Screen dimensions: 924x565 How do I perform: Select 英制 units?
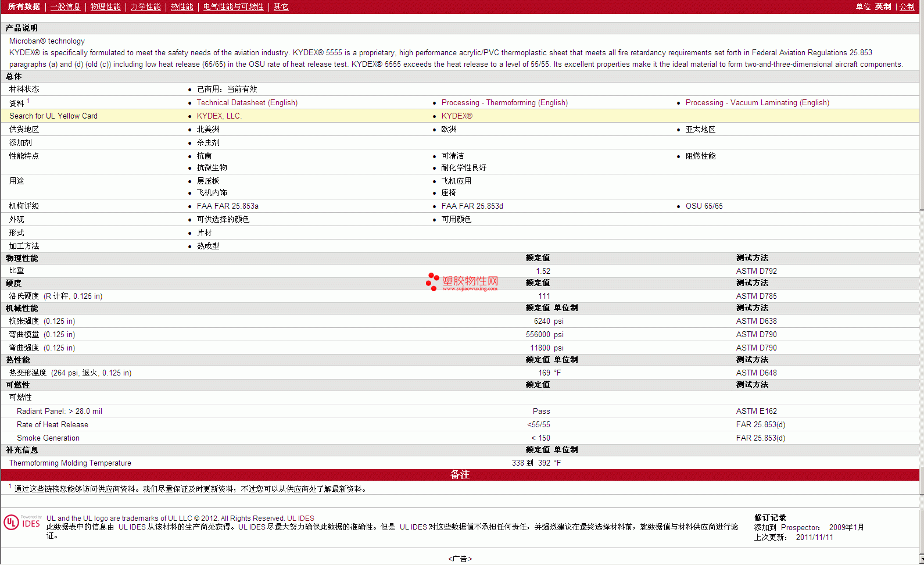point(883,6)
